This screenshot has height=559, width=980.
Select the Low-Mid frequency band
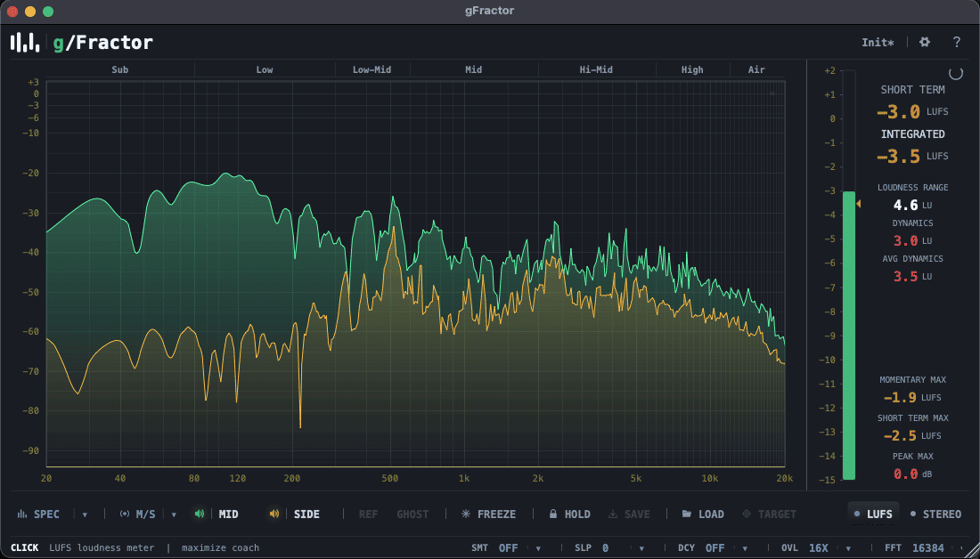tap(372, 69)
